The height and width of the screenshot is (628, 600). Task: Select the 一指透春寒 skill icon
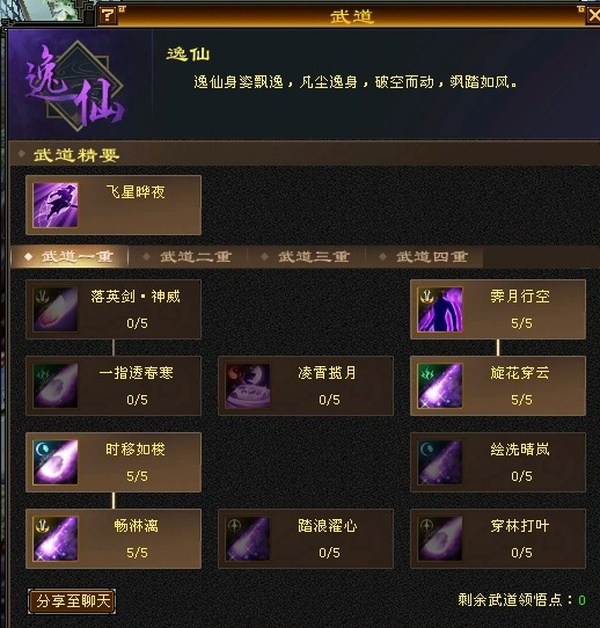pos(55,386)
